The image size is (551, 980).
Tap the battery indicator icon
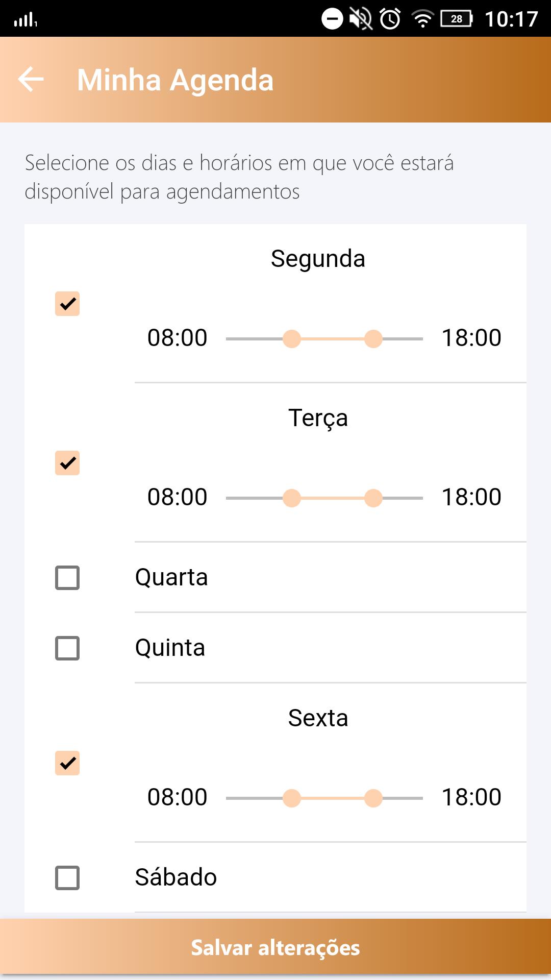(x=457, y=19)
